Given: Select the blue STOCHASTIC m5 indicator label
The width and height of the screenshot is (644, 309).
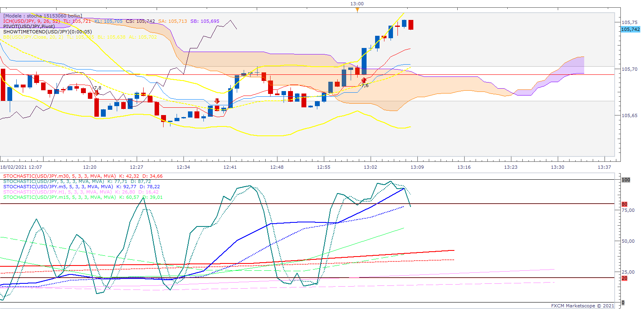Looking at the screenshot, I should [x=58, y=187].
